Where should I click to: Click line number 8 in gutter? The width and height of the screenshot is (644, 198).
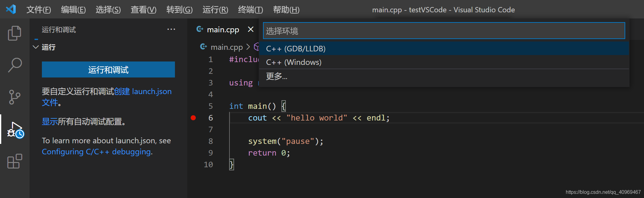(x=211, y=141)
